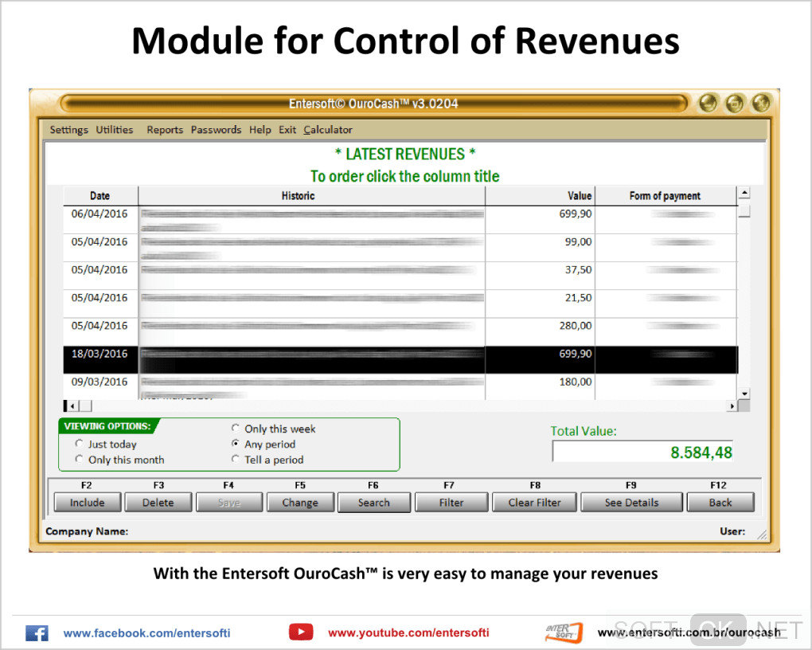Sort by Form of payment column header

[666, 196]
